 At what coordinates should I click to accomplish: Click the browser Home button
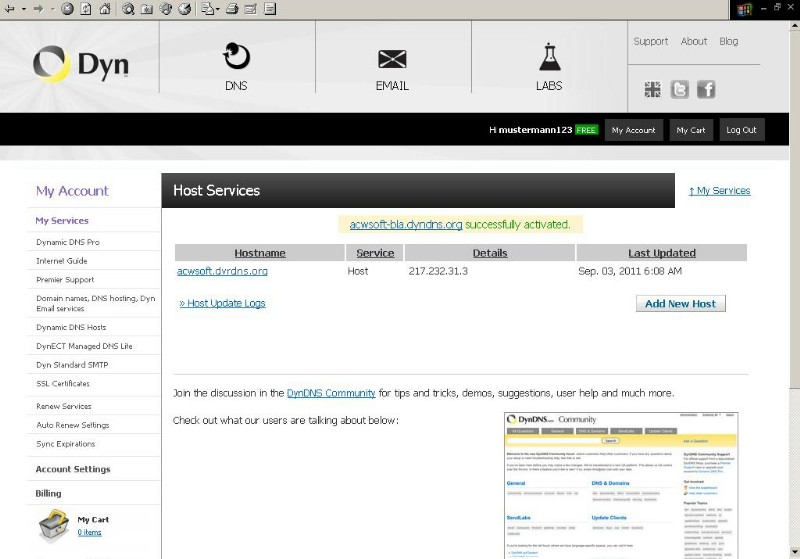[104, 9]
